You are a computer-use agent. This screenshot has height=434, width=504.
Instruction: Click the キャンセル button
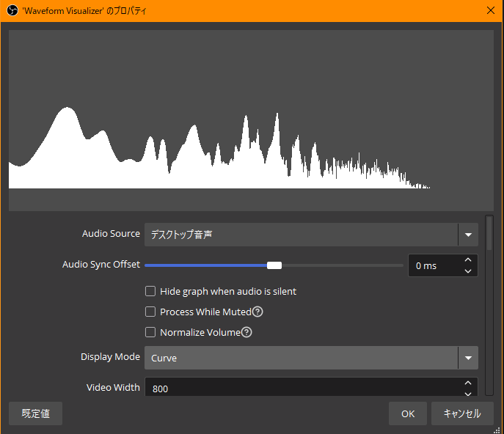461,413
